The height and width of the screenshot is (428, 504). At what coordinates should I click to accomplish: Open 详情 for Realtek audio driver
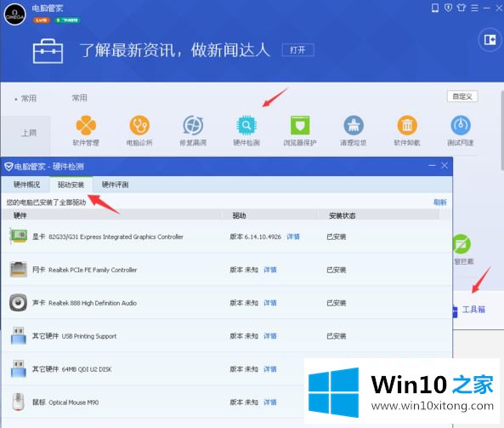(x=270, y=303)
